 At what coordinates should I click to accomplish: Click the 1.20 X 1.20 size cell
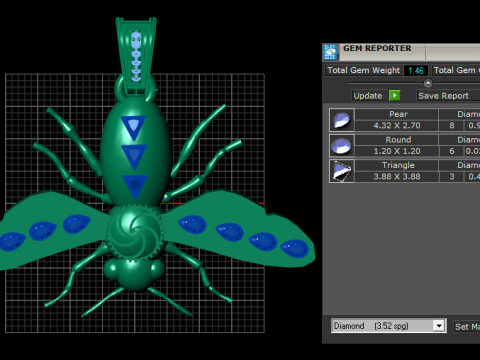click(x=397, y=151)
